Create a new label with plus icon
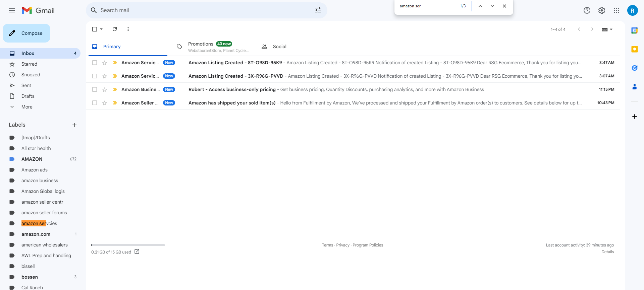 pos(74,125)
